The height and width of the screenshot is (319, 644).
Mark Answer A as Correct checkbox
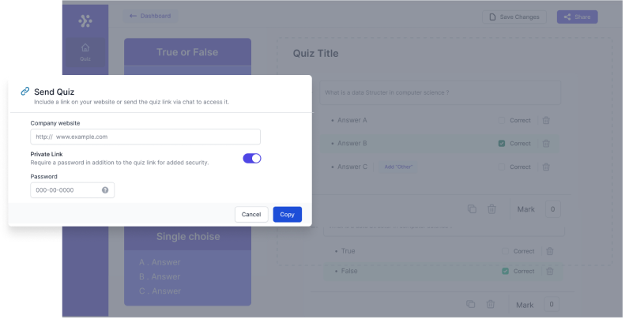tap(502, 121)
